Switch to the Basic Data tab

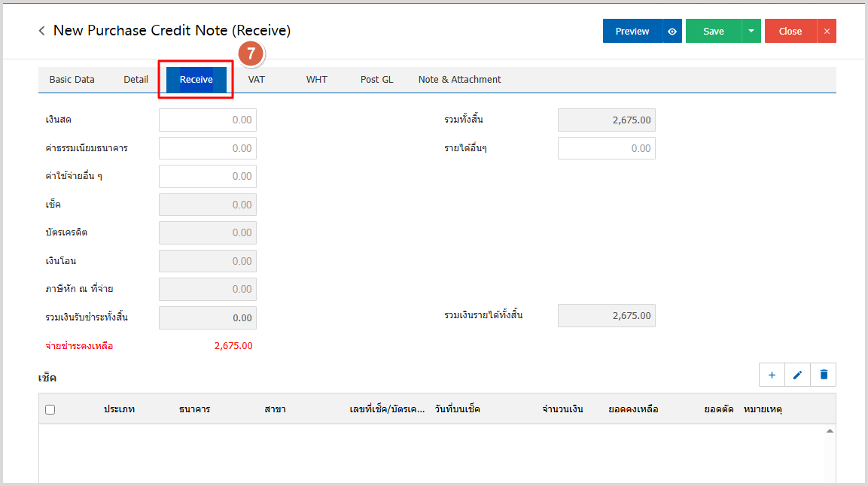point(72,80)
